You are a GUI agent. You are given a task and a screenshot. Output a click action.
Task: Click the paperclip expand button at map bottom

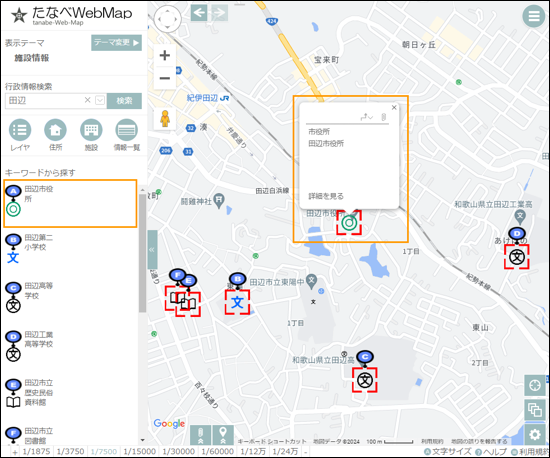click(200, 435)
